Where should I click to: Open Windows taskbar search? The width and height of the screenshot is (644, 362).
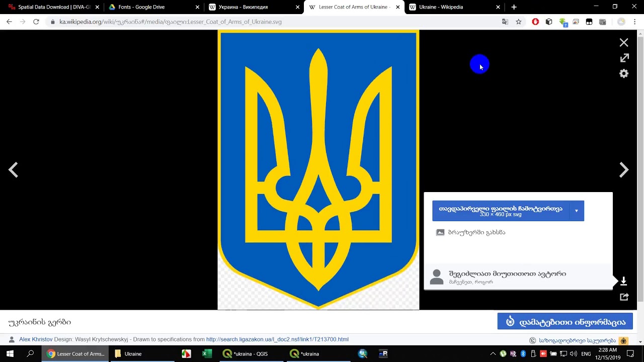pos(30,353)
